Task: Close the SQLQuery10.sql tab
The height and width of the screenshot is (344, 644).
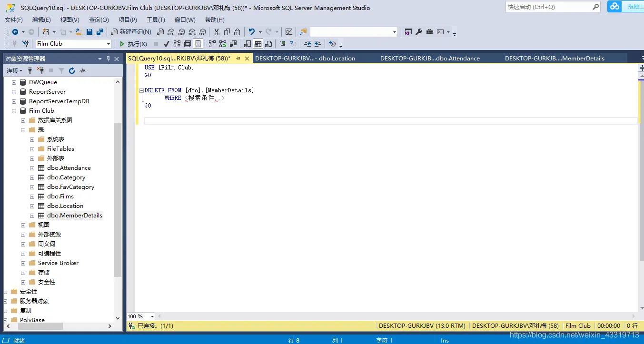Action: 247,59
